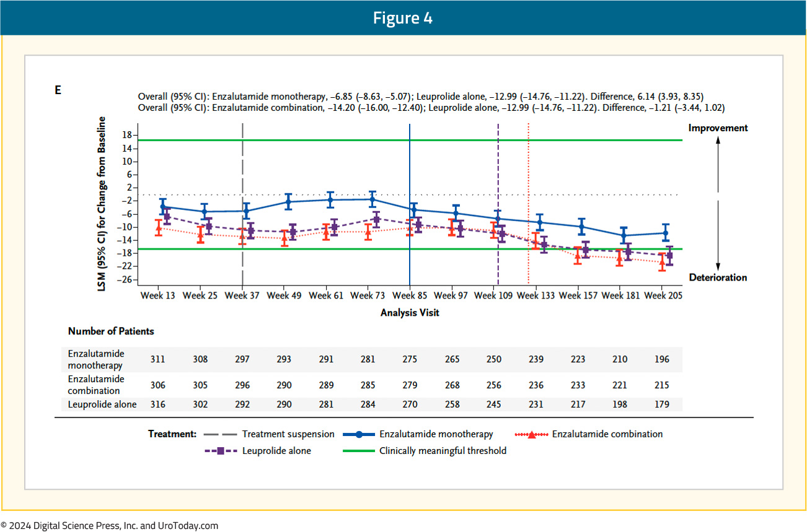The height and width of the screenshot is (532, 807).
Task: Click the Week 85 axis label
Action: [x=410, y=296]
